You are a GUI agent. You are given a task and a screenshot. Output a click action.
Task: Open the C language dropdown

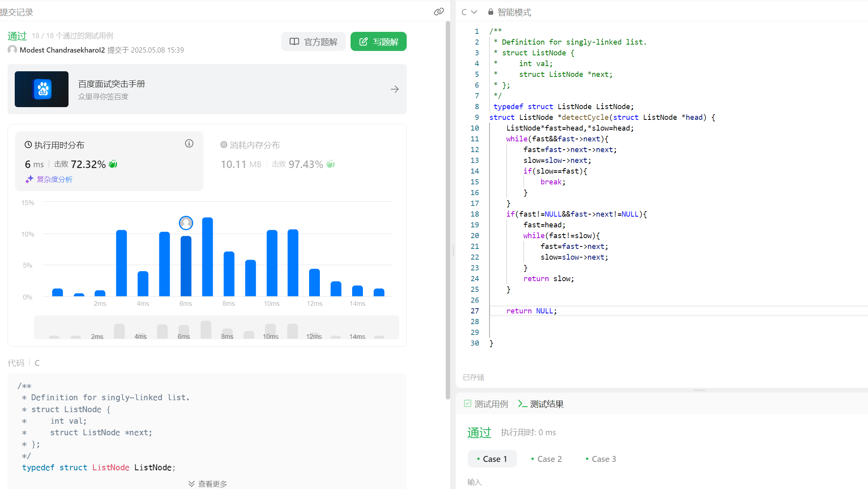point(469,12)
